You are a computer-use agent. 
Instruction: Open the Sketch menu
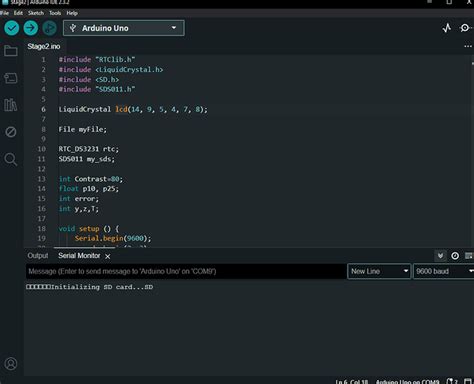[36, 13]
